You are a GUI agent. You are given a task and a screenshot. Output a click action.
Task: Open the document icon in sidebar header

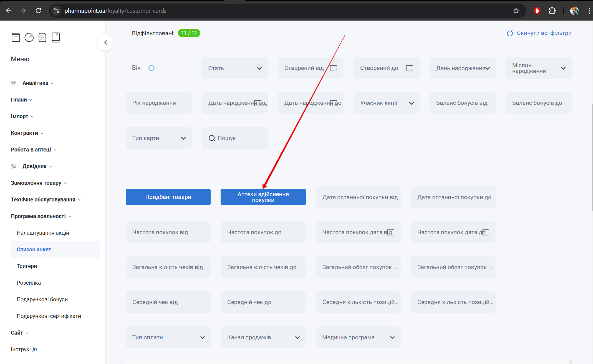[x=42, y=37]
